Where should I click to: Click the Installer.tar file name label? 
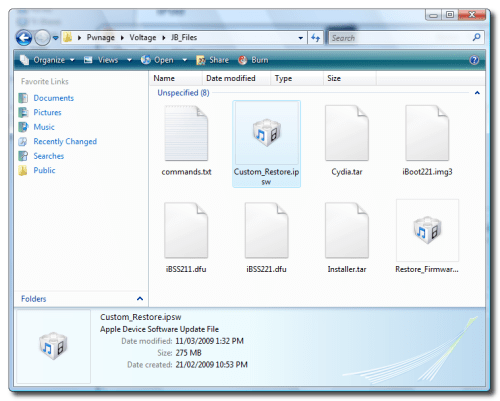pos(347,269)
